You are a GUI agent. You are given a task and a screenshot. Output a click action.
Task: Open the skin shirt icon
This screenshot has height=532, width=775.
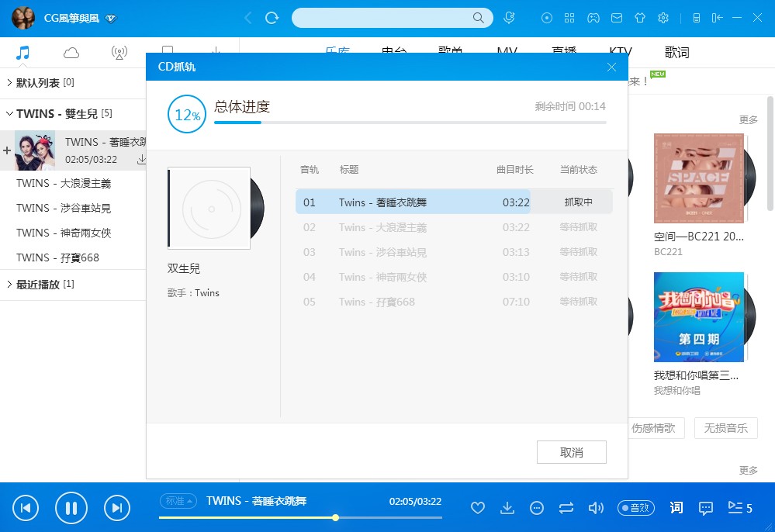pyautogui.click(x=640, y=19)
